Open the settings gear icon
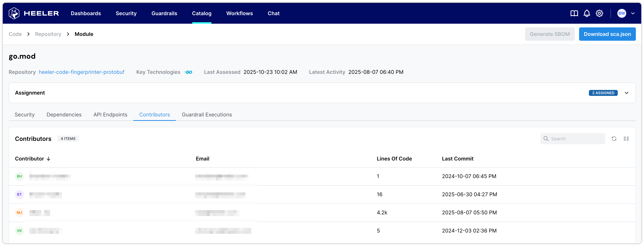 (x=599, y=13)
